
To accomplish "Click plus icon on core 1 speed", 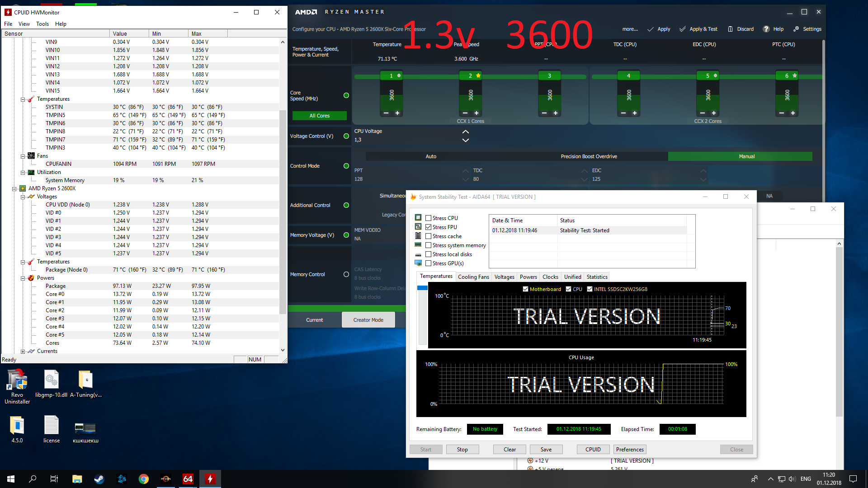I will pos(397,113).
